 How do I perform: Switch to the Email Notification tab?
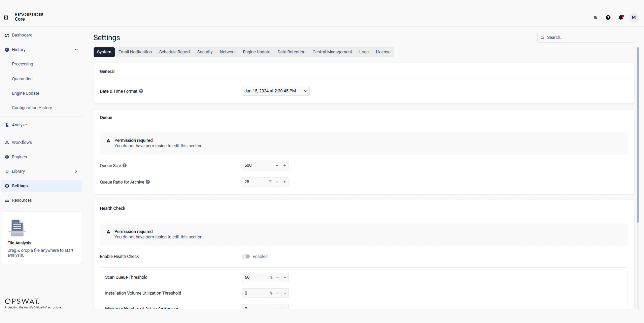coord(135,52)
